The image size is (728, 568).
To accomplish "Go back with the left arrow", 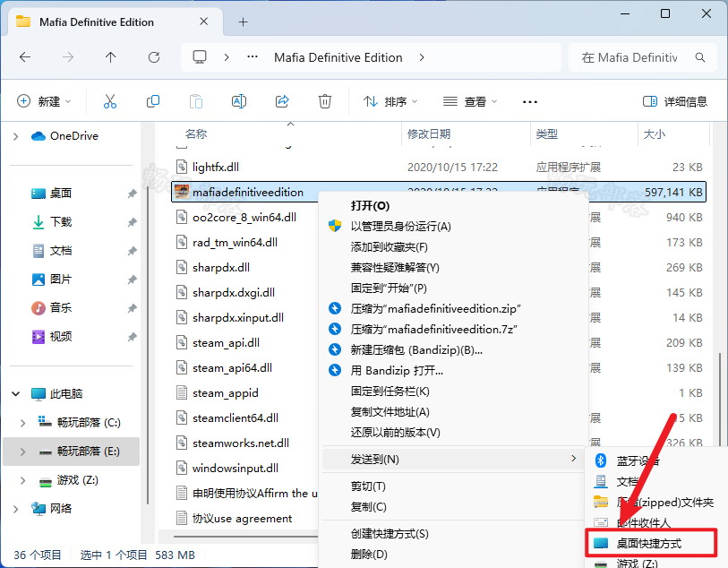I will pos(25,57).
